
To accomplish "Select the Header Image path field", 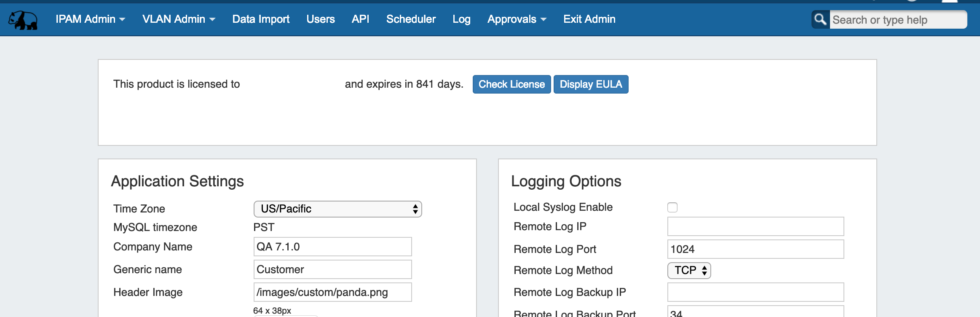I will coord(332,292).
